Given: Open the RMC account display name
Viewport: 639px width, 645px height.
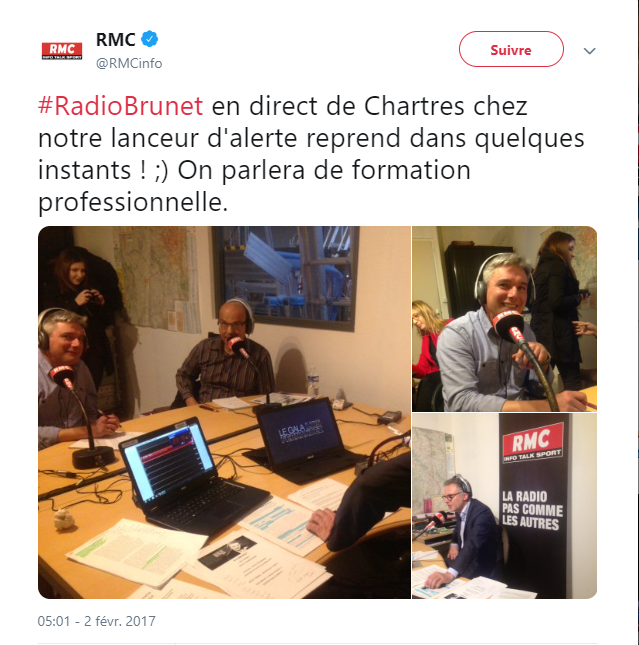Looking at the screenshot, I should tap(115, 39).
